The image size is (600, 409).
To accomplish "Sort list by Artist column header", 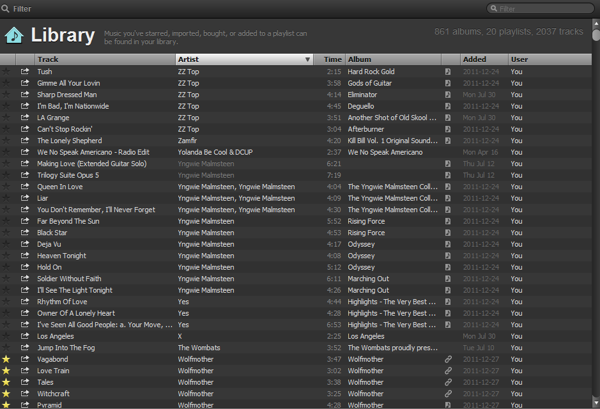I will [244, 59].
